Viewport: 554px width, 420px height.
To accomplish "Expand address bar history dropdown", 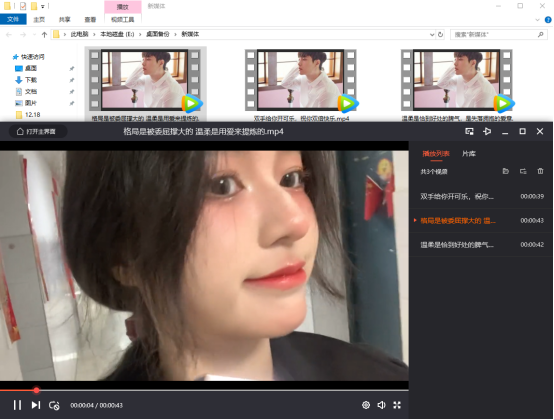I will (x=432, y=35).
